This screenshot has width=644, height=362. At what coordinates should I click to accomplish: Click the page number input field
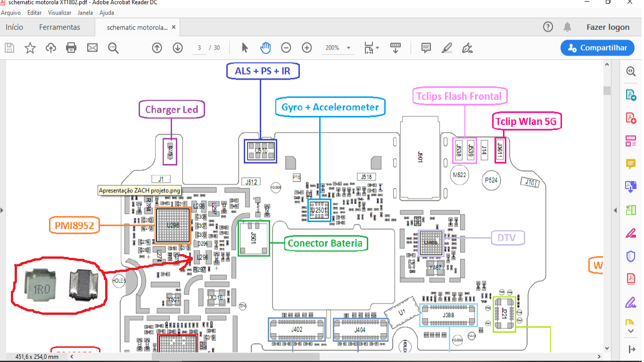coord(199,48)
